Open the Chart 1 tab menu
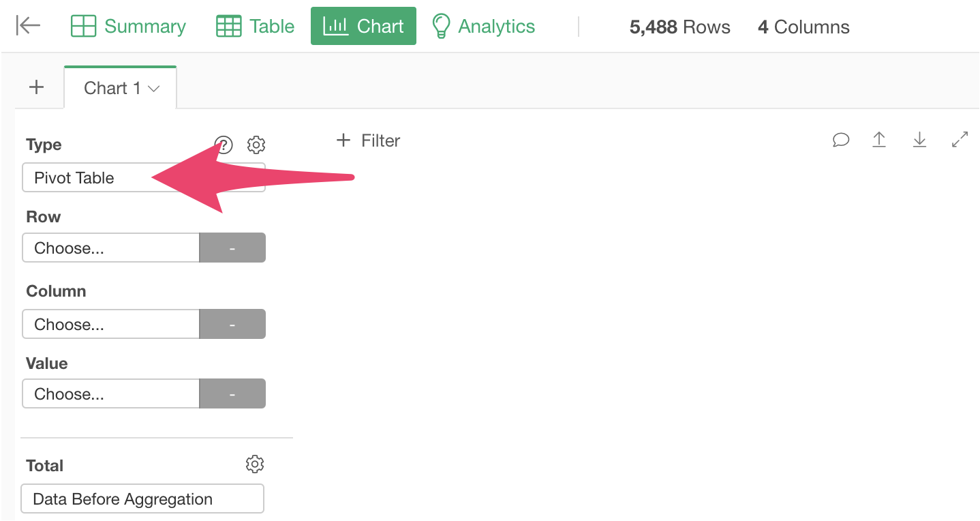Viewport: 980px width, 521px height. point(121,88)
